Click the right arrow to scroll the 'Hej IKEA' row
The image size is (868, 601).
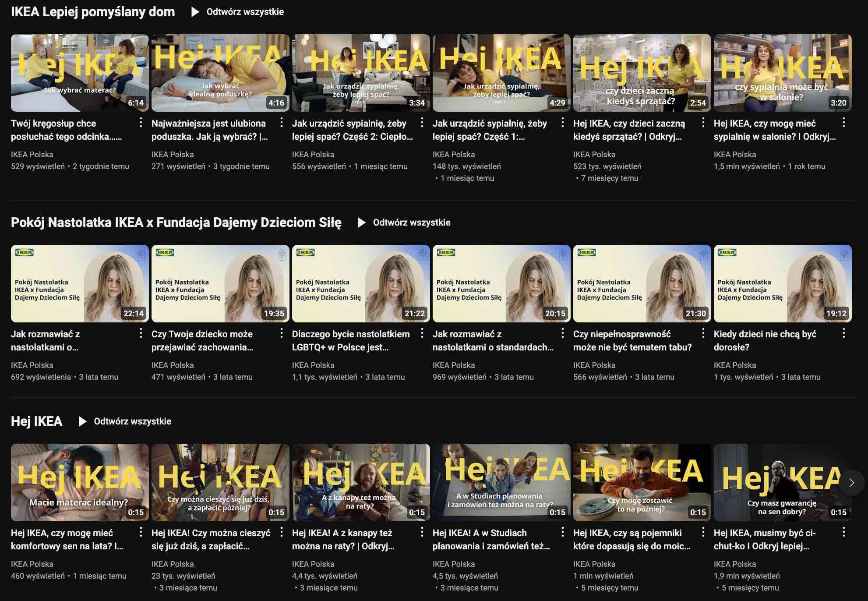851,483
